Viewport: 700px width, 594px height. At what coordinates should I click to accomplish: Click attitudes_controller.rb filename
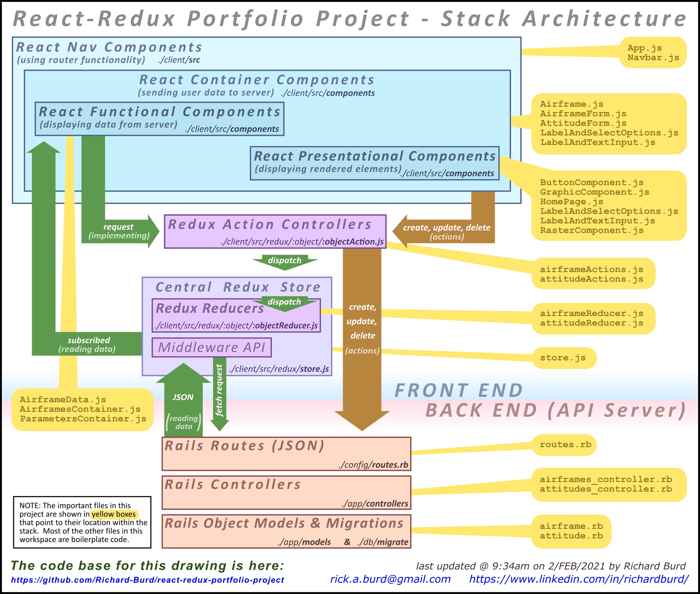(x=606, y=489)
